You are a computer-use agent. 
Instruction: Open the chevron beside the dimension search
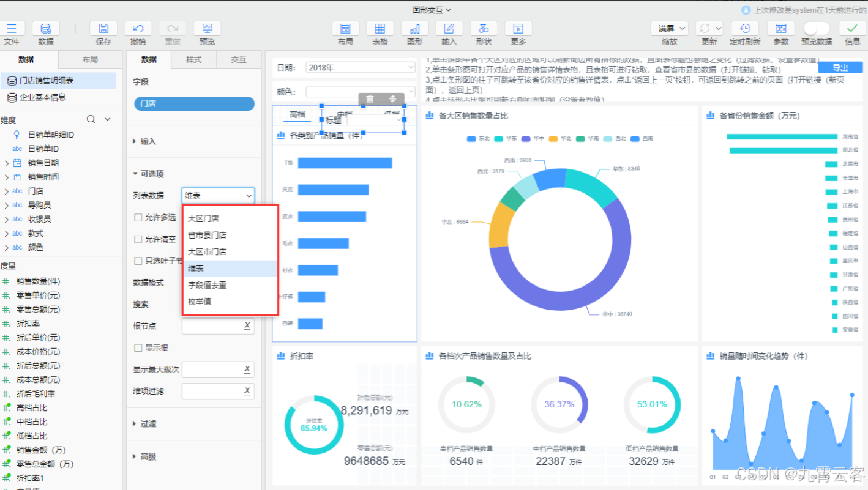pos(108,119)
